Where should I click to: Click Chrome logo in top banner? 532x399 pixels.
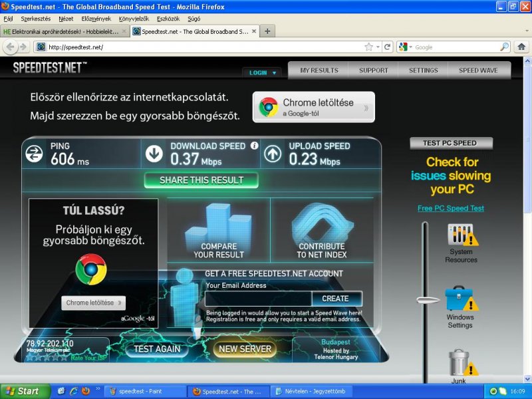tap(269, 107)
